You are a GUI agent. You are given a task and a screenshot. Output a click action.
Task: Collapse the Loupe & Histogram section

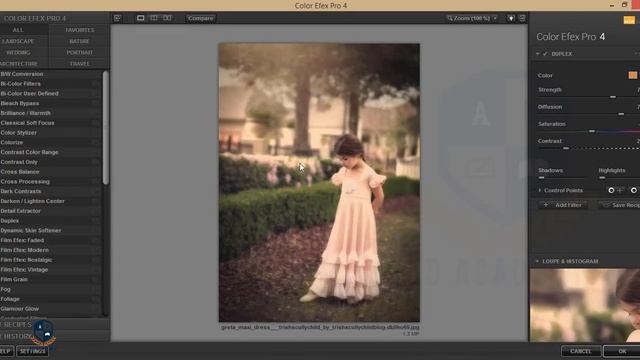tap(537, 261)
